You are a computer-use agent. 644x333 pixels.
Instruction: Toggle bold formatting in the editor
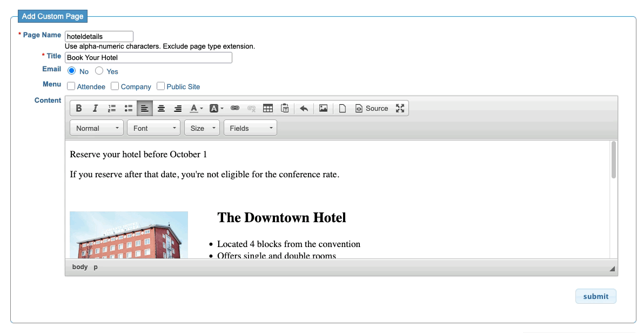pyautogui.click(x=79, y=108)
